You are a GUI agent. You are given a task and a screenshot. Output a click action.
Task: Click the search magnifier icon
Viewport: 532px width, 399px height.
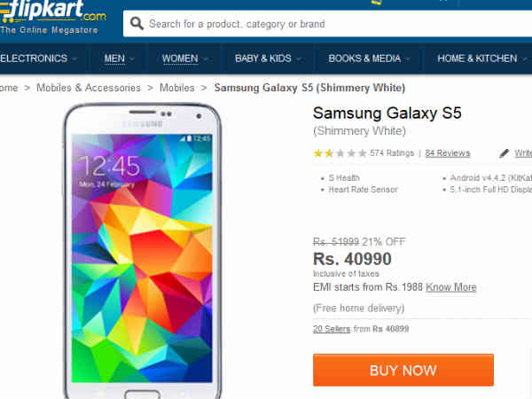point(137,24)
